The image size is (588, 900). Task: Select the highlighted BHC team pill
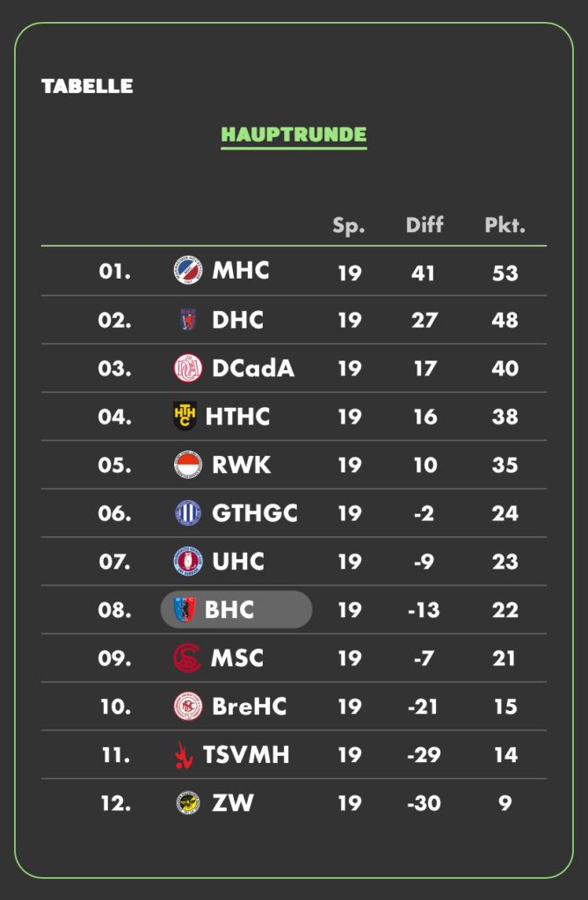[236, 610]
